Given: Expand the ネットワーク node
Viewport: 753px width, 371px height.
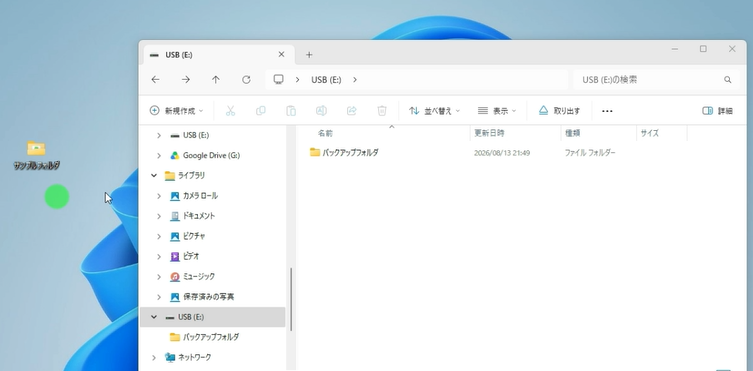Looking at the screenshot, I should [x=154, y=358].
